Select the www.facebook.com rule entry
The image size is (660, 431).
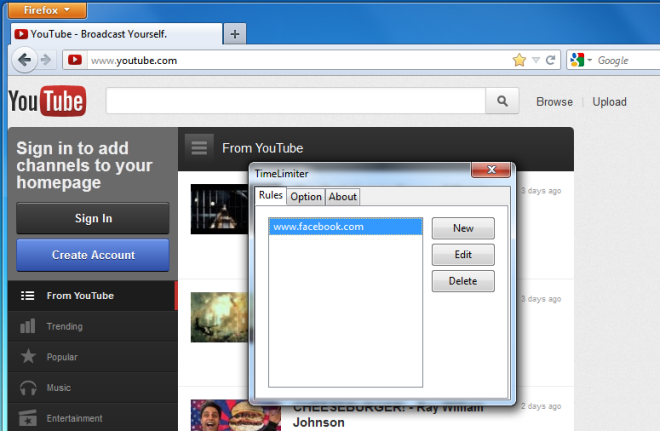(x=346, y=226)
